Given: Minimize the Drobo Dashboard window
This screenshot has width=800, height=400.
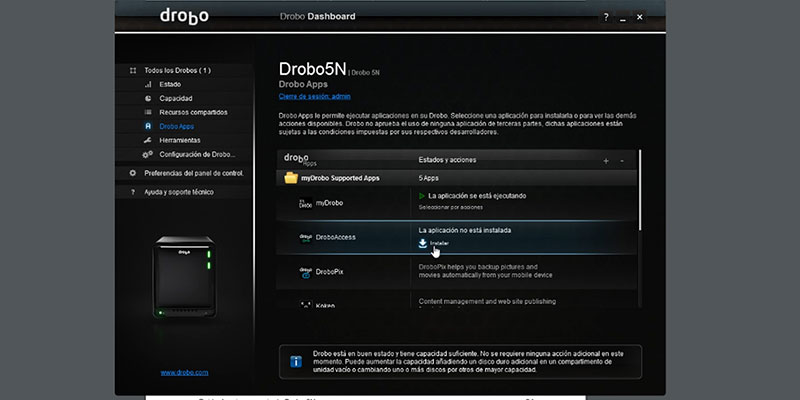Looking at the screenshot, I should tap(622, 17).
